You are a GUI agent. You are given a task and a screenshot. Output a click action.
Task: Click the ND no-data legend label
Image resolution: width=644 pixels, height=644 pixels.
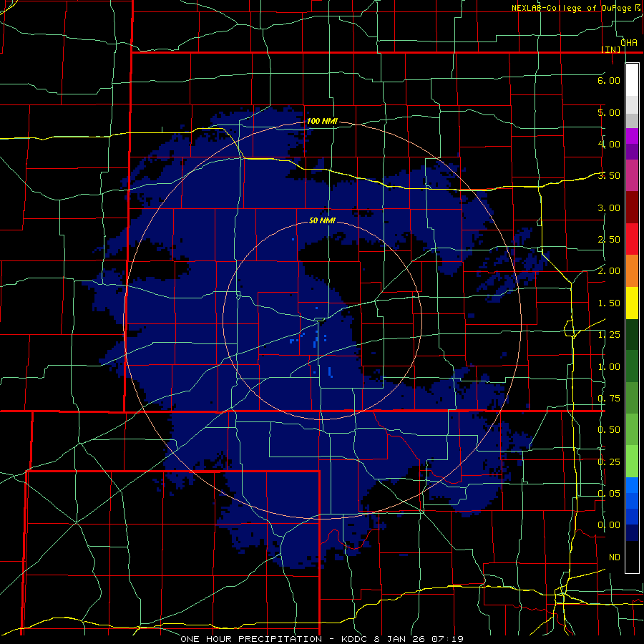click(615, 557)
